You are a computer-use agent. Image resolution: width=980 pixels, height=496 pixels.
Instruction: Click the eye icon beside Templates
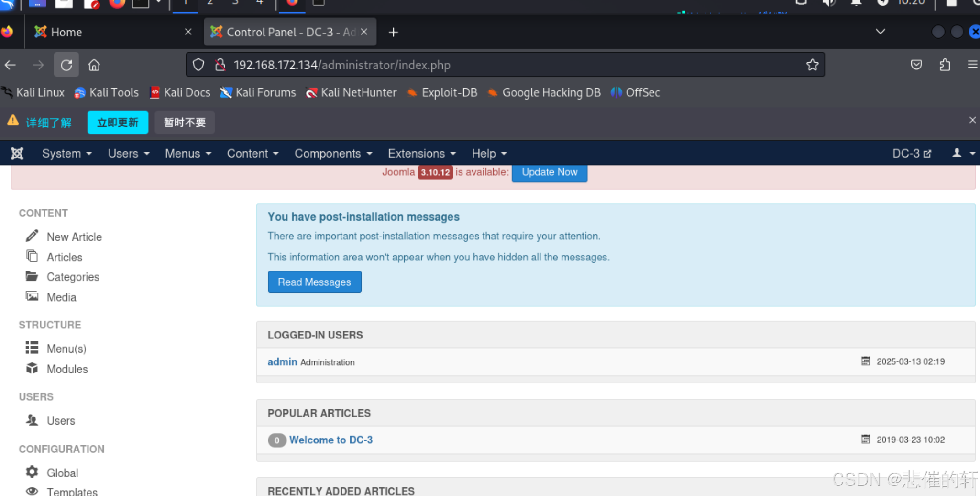click(32, 491)
